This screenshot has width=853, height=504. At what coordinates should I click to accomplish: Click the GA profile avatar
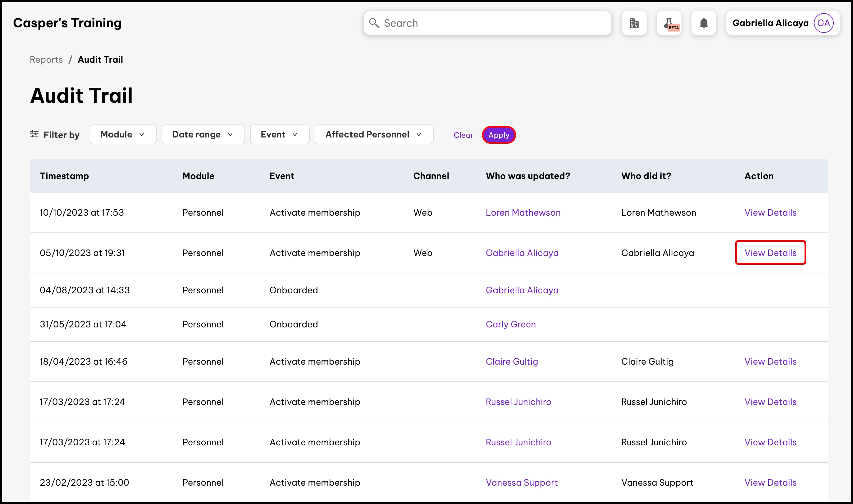823,23
